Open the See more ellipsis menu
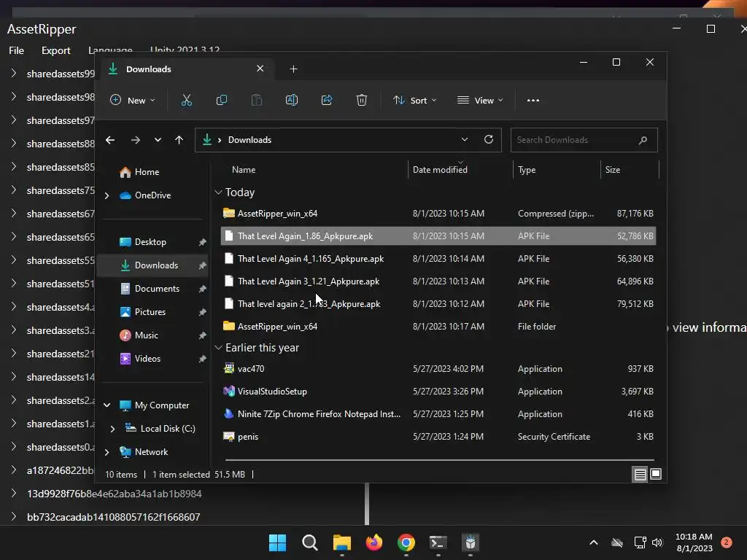 click(x=533, y=101)
